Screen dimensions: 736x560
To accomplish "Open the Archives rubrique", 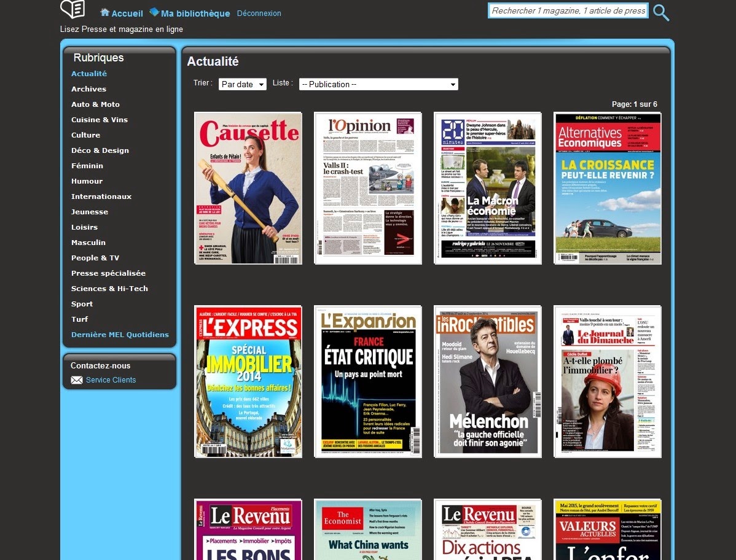I will [88, 89].
